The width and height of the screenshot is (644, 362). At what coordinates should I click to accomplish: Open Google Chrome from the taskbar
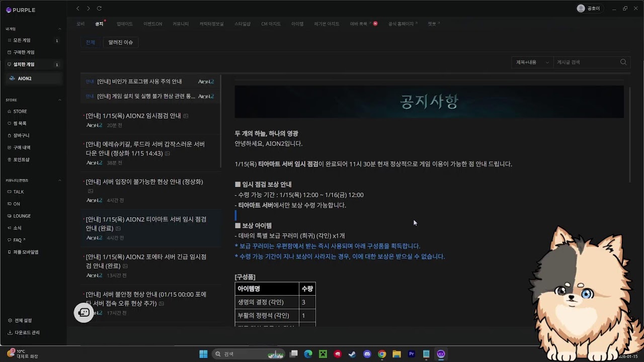tap(382, 354)
